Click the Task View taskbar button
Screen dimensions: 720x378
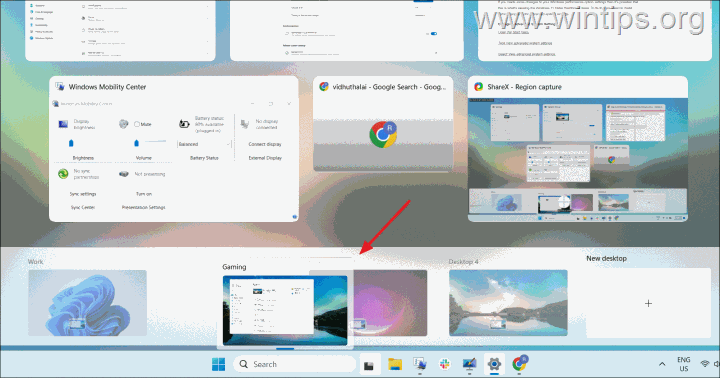point(369,365)
